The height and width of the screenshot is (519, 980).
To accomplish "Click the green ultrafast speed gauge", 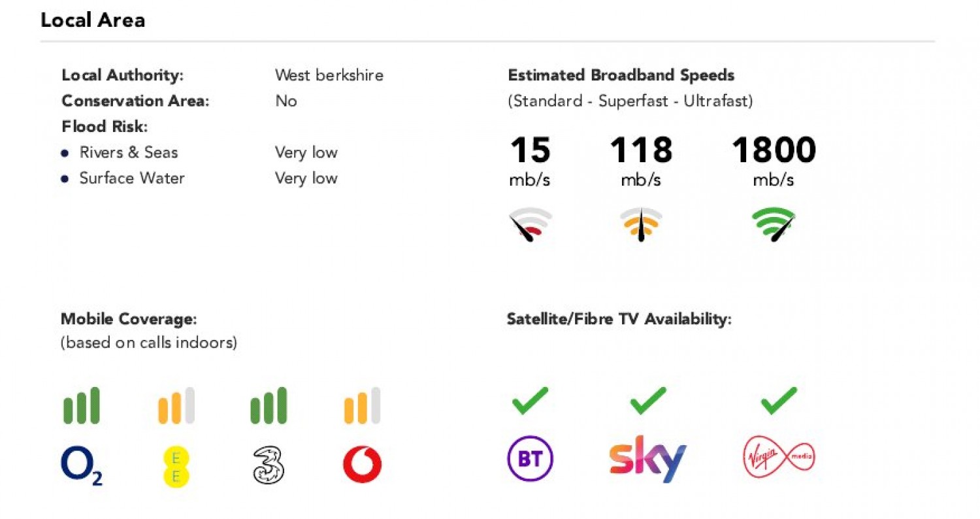I will click(x=774, y=224).
